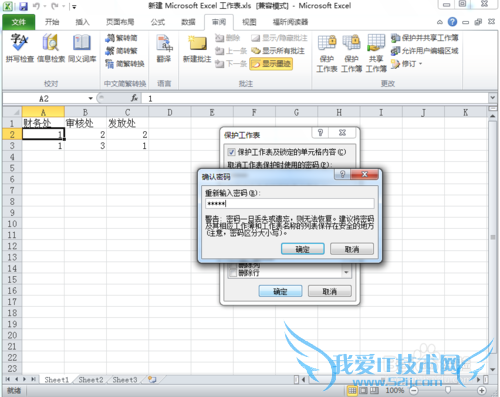Undo the last action in the toolbar
500x397 pixels.
(x=36, y=6)
